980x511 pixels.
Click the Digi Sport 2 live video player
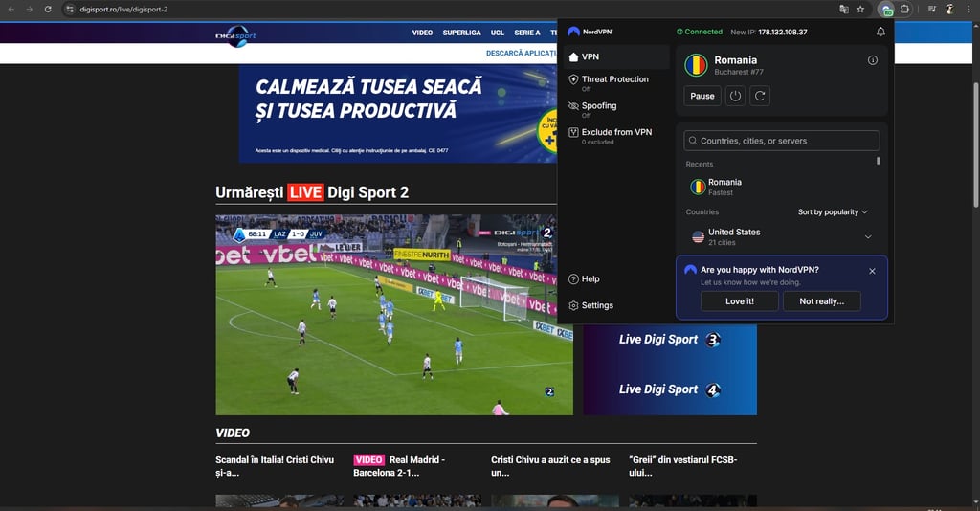click(x=394, y=315)
